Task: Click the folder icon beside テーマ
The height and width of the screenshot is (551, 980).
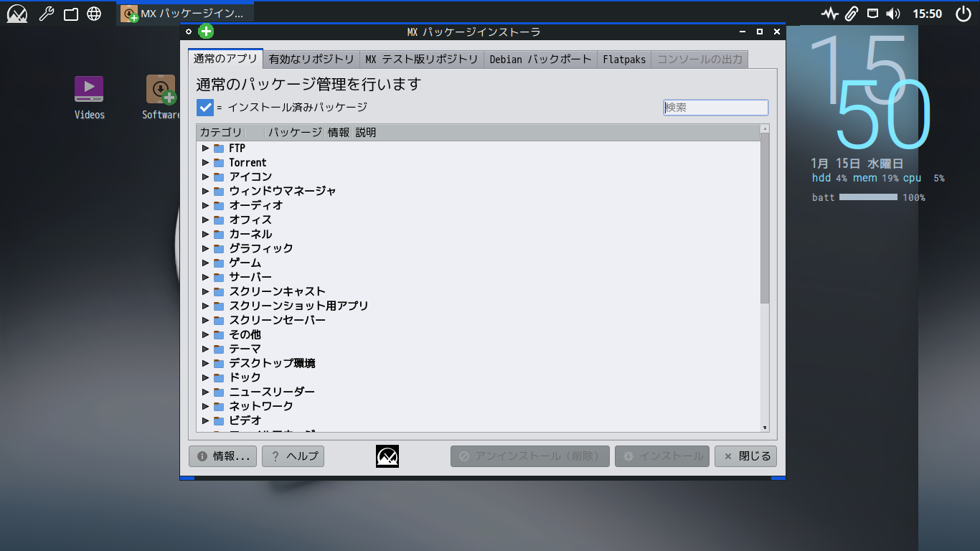Action: tap(219, 349)
